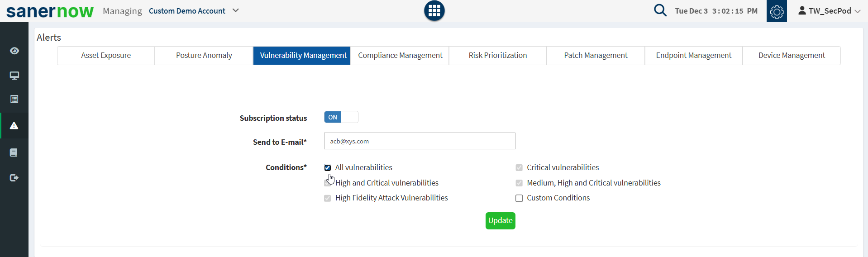Select the list report icon in sidebar
This screenshot has height=257, width=868.
pyautogui.click(x=14, y=99)
